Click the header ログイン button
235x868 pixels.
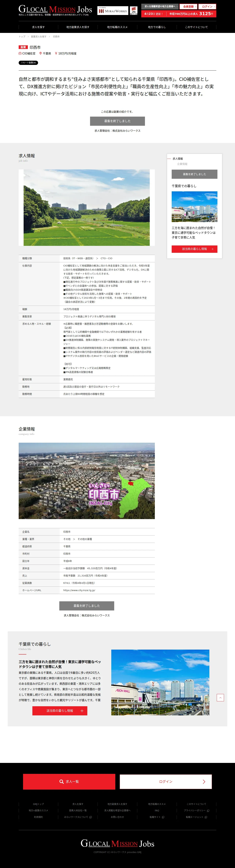pos(207,6)
